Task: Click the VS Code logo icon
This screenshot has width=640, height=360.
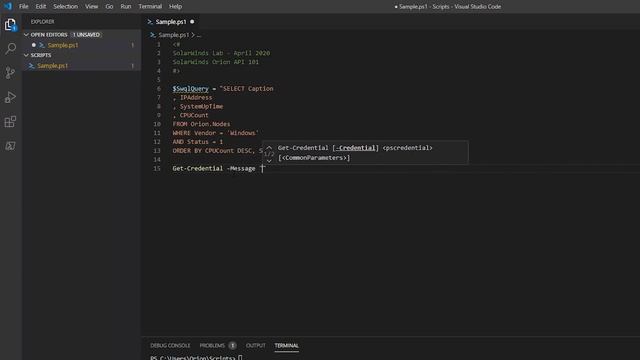Action: point(8,6)
